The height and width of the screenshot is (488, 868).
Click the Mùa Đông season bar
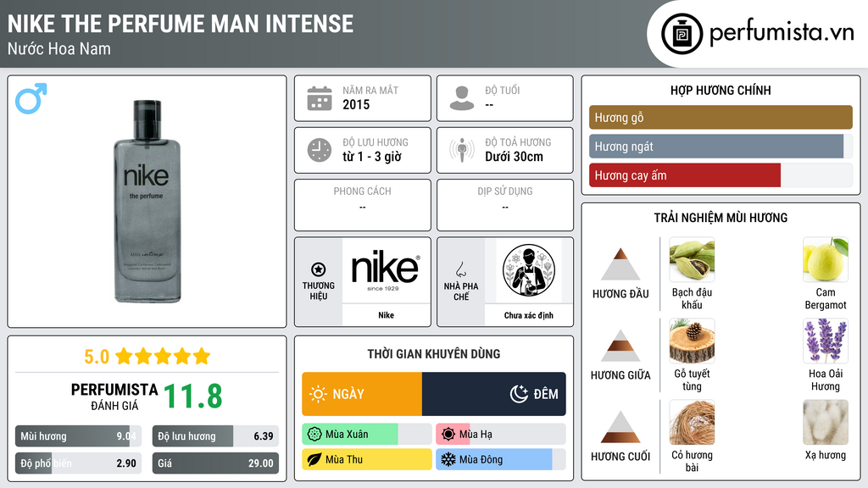(x=501, y=459)
